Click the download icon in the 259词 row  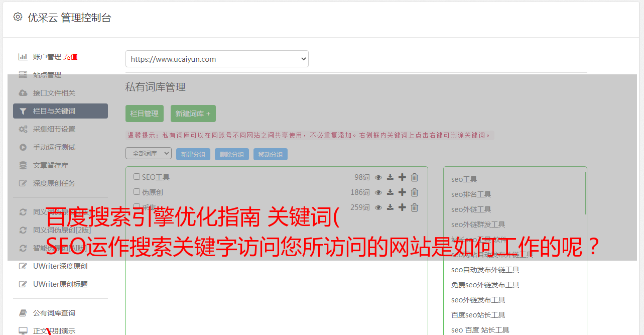click(390, 207)
